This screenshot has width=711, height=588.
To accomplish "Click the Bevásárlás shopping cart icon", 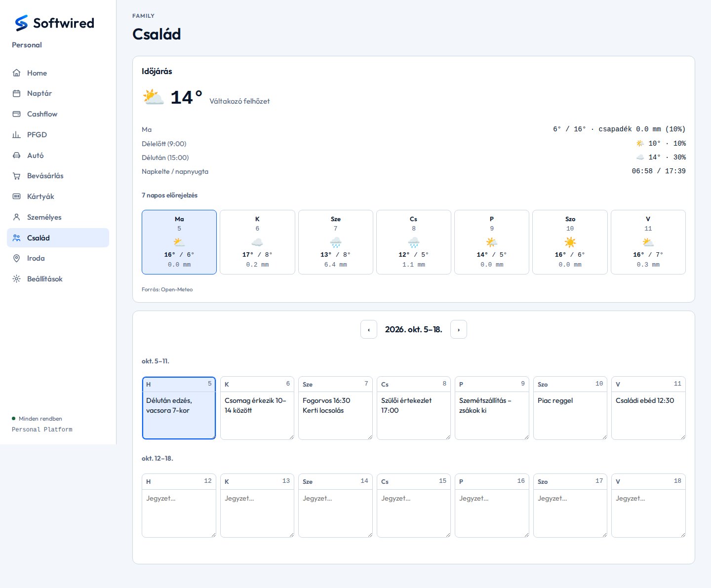I will 17,176.
